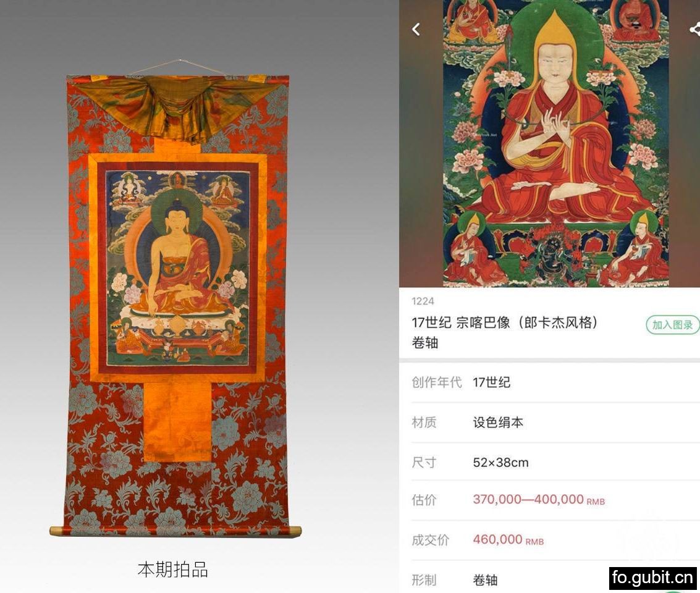Open the hanging scroll thangka photo
This screenshot has height=593, width=700.
click(x=175, y=303)
